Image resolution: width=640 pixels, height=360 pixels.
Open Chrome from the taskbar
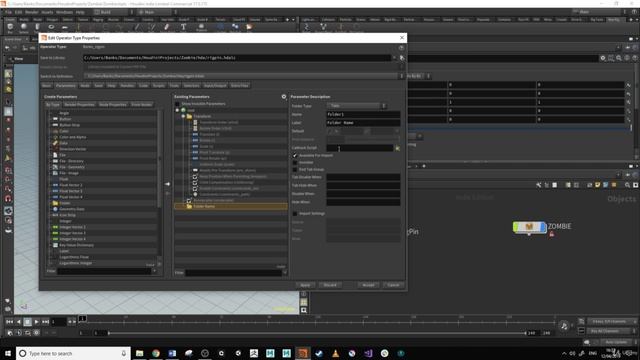(x=156, y=353)
